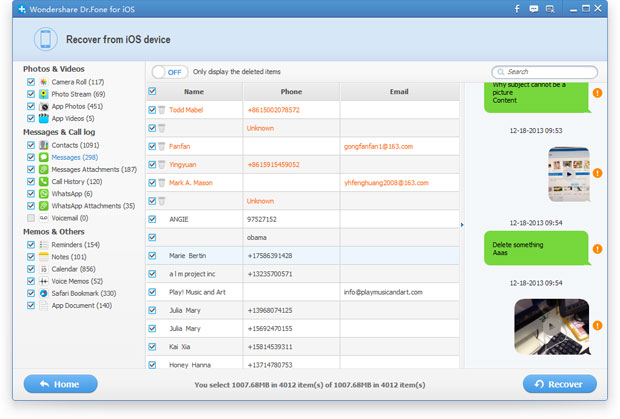The width and height of the screenshot is (620, 419).
Task: Sort contacts by the Phone column header
Action: [x=291, y=92]
